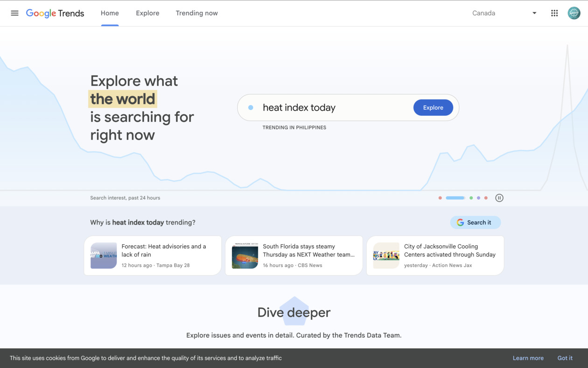The image size is (588, 368).
Task: Select the active blue carousel indicator
Action: point(455,198)
